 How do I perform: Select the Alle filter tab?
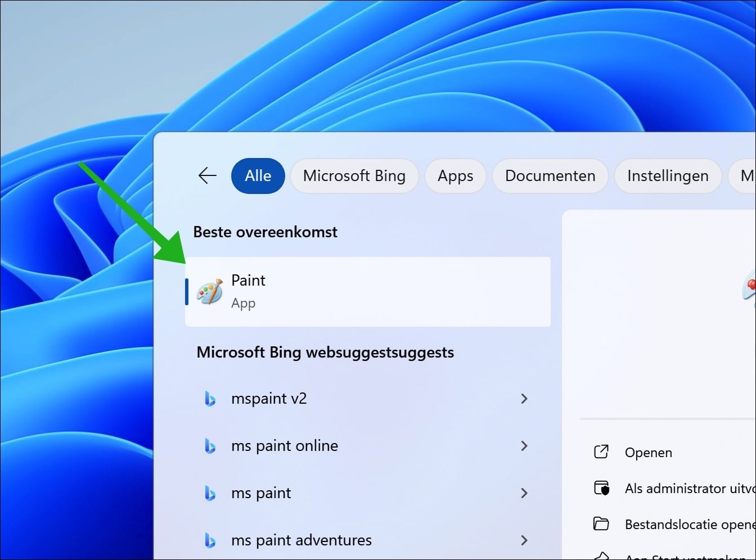click(258, 175)
